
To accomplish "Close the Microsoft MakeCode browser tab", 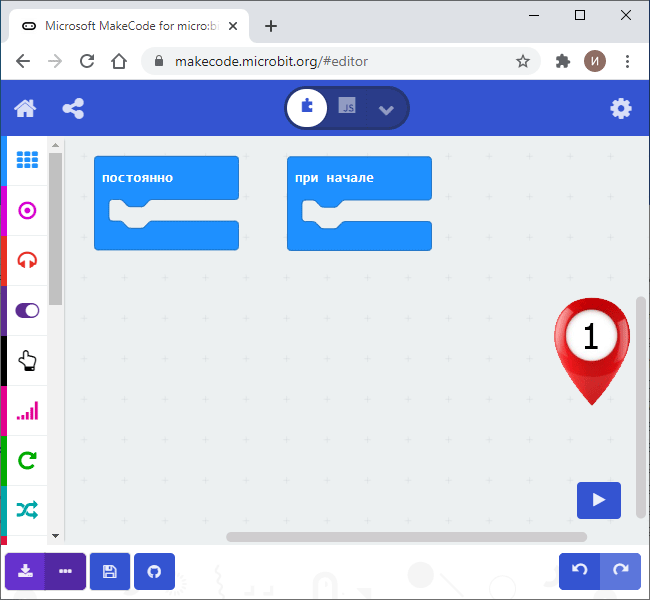I will click(233, 26).
